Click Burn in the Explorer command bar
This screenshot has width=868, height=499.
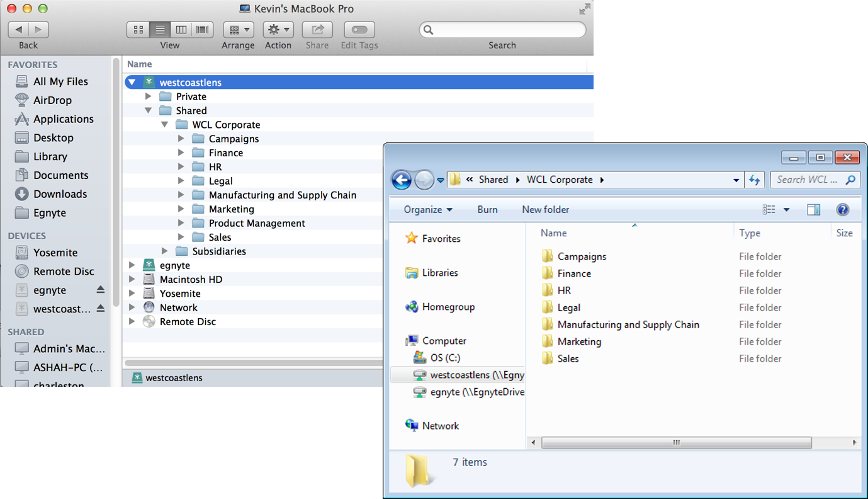click(487, 209)
